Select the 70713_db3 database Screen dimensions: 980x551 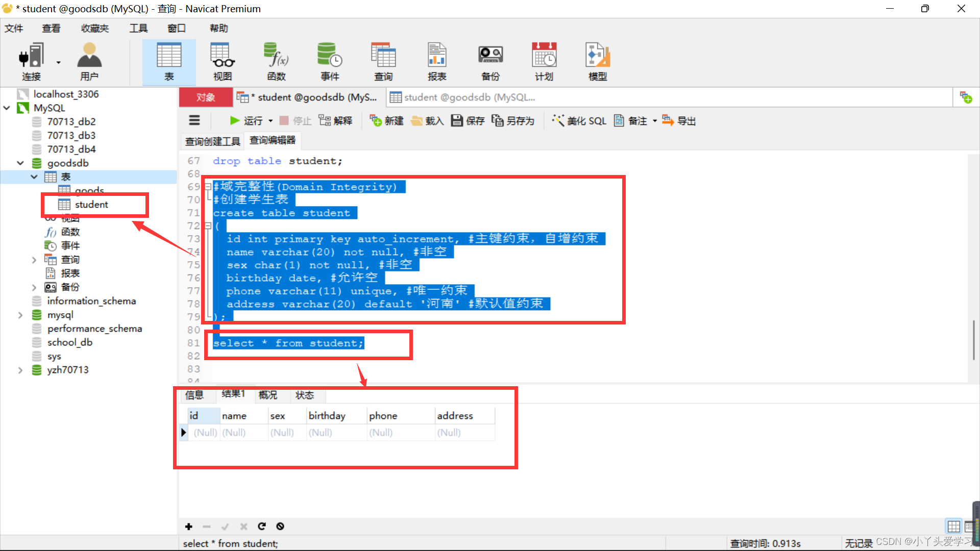coord(71,136)
